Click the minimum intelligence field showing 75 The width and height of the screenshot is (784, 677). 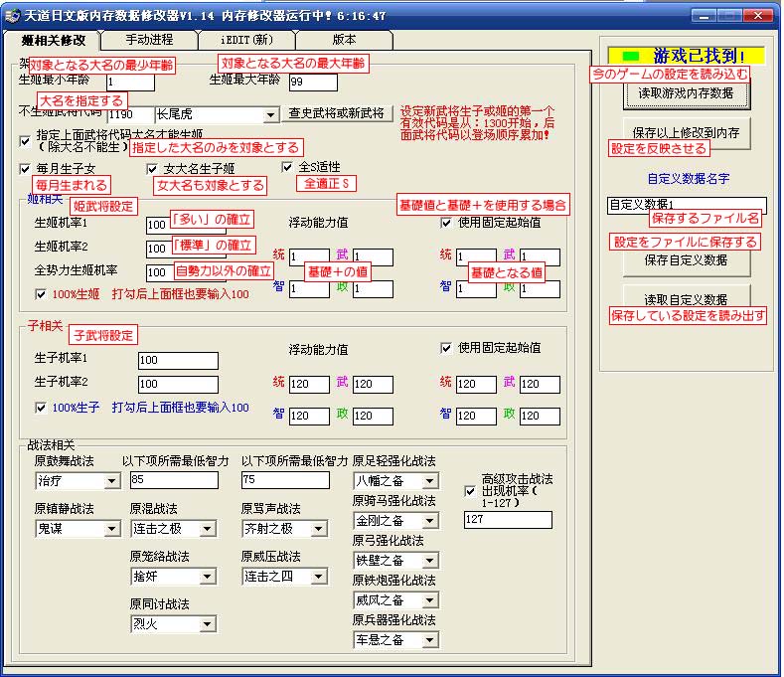point(285,480)
